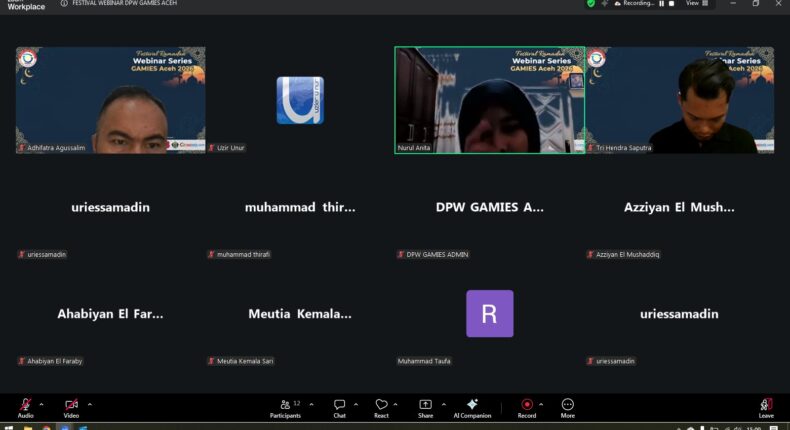Click the muhammad thir... participant tile

[x=300, y=207]
